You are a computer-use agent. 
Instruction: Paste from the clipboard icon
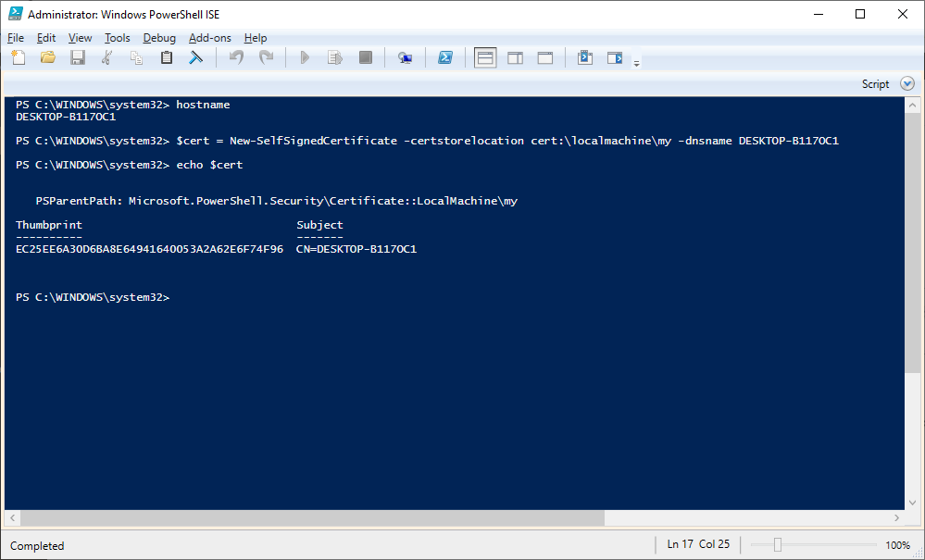(x=167, y=57)
